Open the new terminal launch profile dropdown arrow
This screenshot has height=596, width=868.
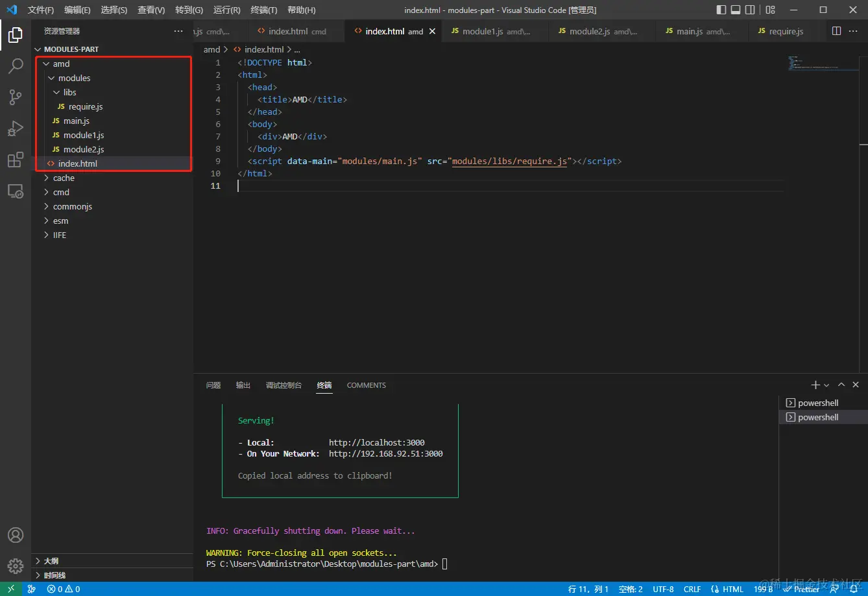pos(826,385)
